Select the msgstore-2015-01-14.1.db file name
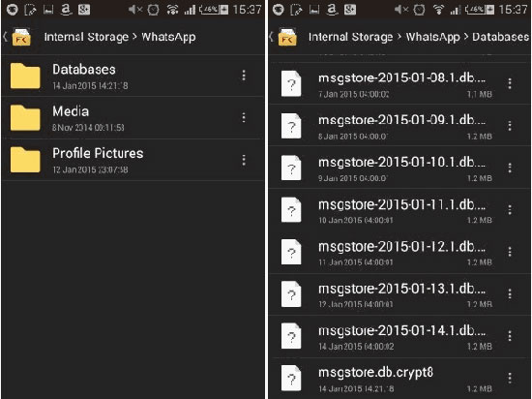The width and height of the screenshot is (532, 399). pos(402,330)
